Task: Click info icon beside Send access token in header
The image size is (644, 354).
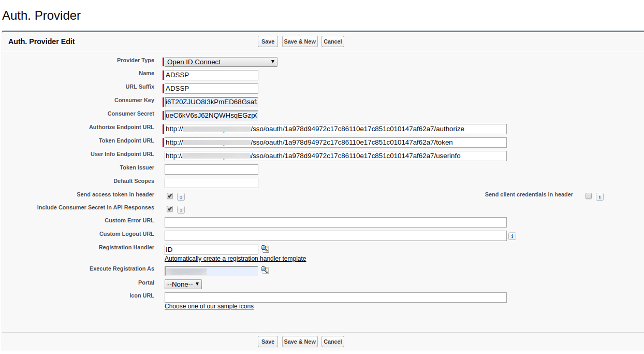Action: point(180,196)
